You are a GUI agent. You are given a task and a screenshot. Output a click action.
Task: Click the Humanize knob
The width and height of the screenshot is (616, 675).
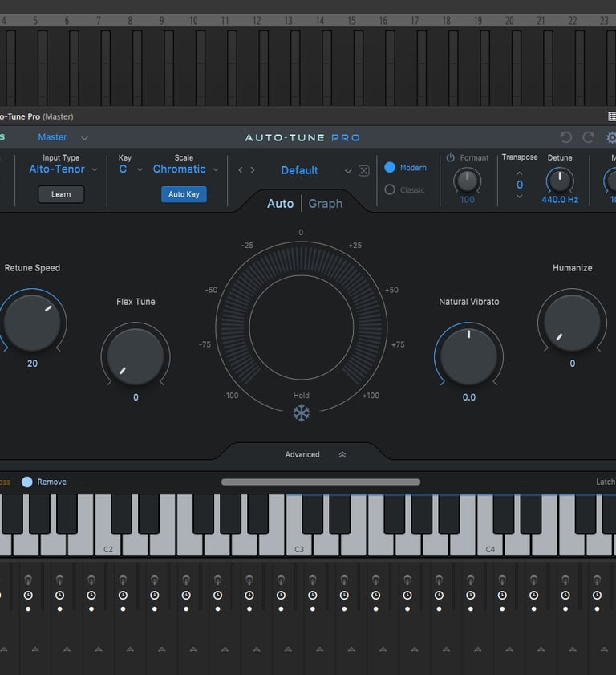[572, 323]
